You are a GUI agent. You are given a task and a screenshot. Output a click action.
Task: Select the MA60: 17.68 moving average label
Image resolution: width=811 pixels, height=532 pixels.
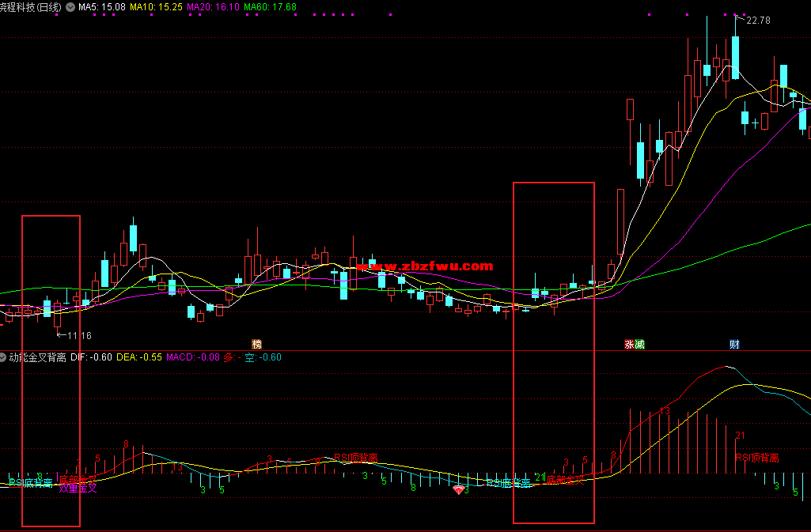270,7
